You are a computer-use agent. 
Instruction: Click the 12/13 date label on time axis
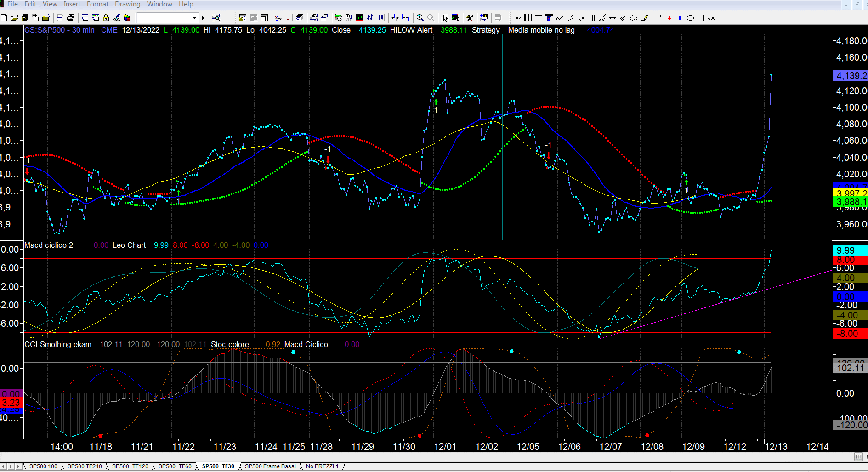pyautogui.click(x=776, y=447)
